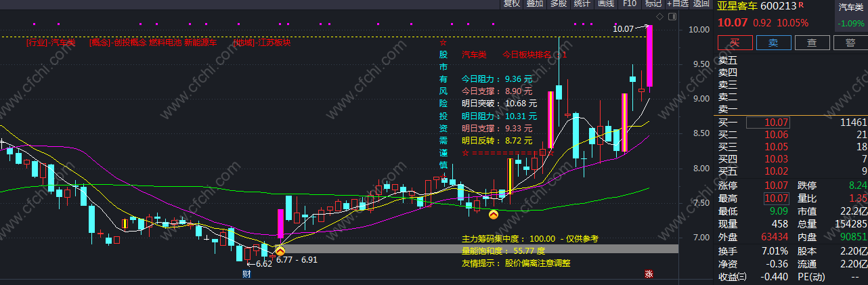Click the 财 marker below the chart

pyautogui.click(x=246, y=274)
